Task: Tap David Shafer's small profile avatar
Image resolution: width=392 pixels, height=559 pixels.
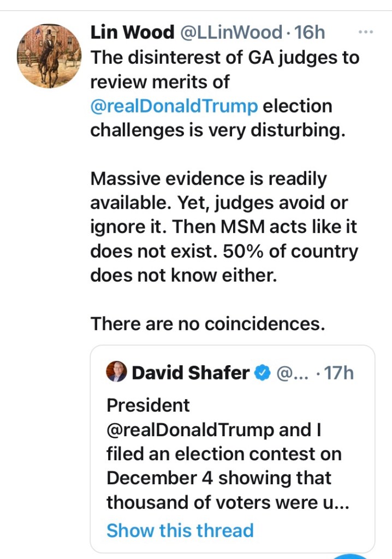Action: click(116, 372)
